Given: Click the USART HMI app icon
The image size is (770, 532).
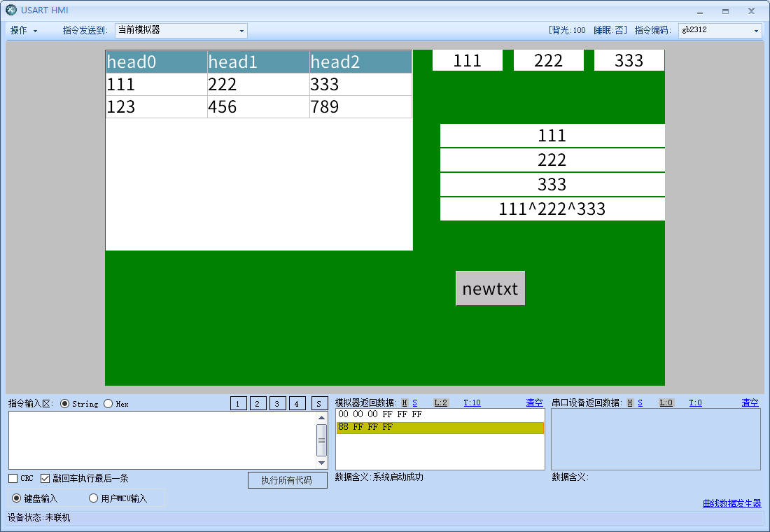Looking at the screenshot, I should coord(11,10).
